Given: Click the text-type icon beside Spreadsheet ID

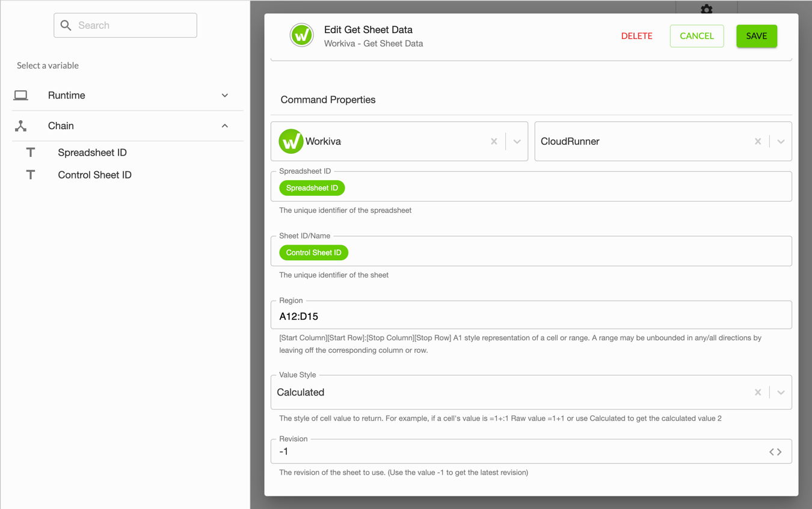Looking at the screenshot, I should (31, 153).
